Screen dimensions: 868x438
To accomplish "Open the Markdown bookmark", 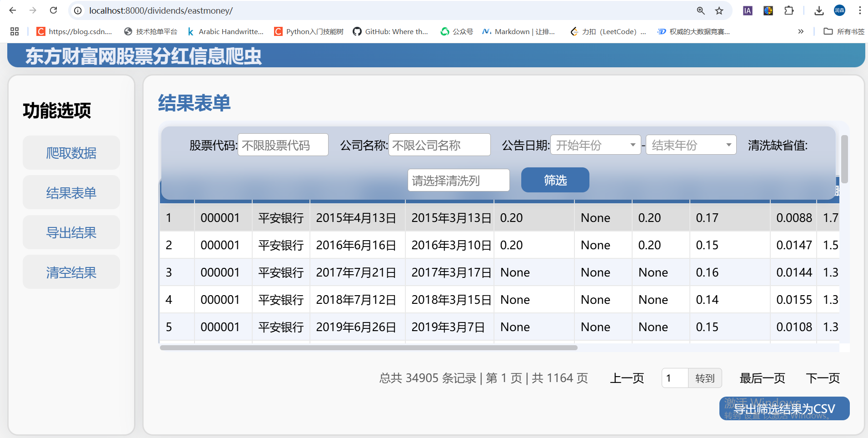I will pyautogui.click(x=519, y=31).
